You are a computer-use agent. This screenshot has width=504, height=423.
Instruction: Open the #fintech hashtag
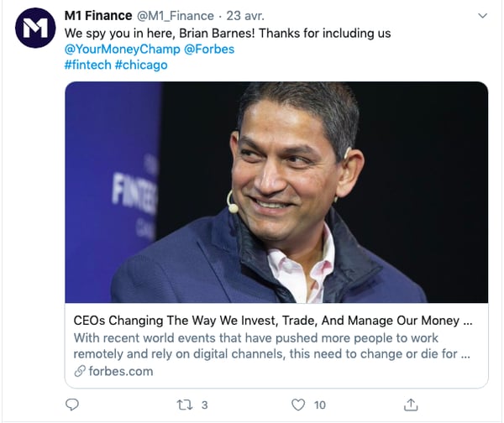(87, 65)
